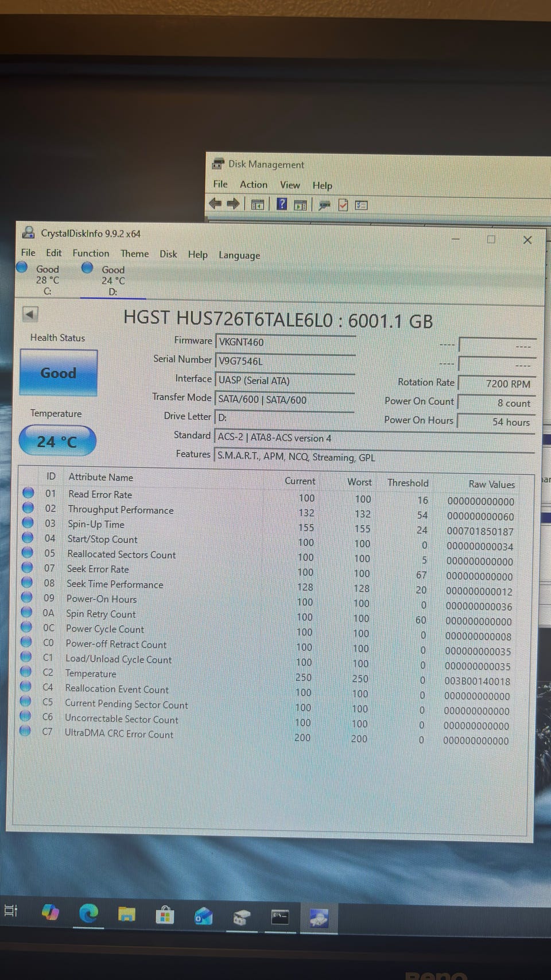551x980 pixels.
Task: Open Function menu in CrystalDiskInfo
Action: click(x=91, y=253)
